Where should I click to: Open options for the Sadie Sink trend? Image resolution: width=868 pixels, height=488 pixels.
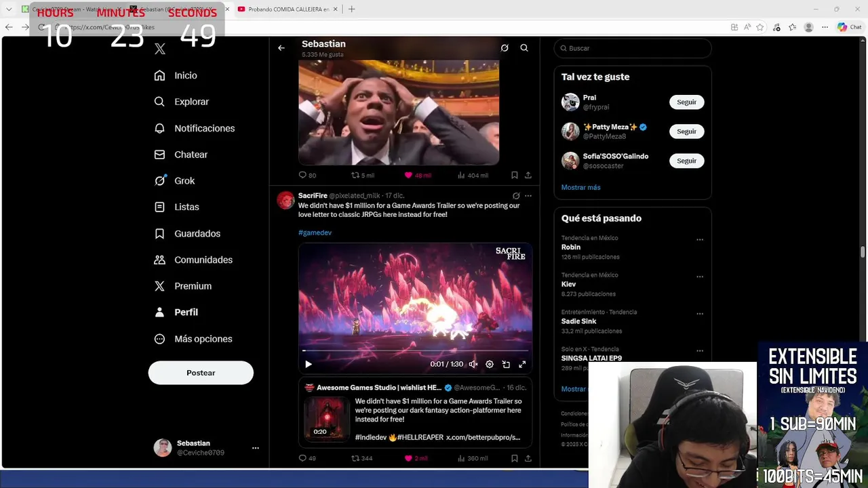point(700,314)
